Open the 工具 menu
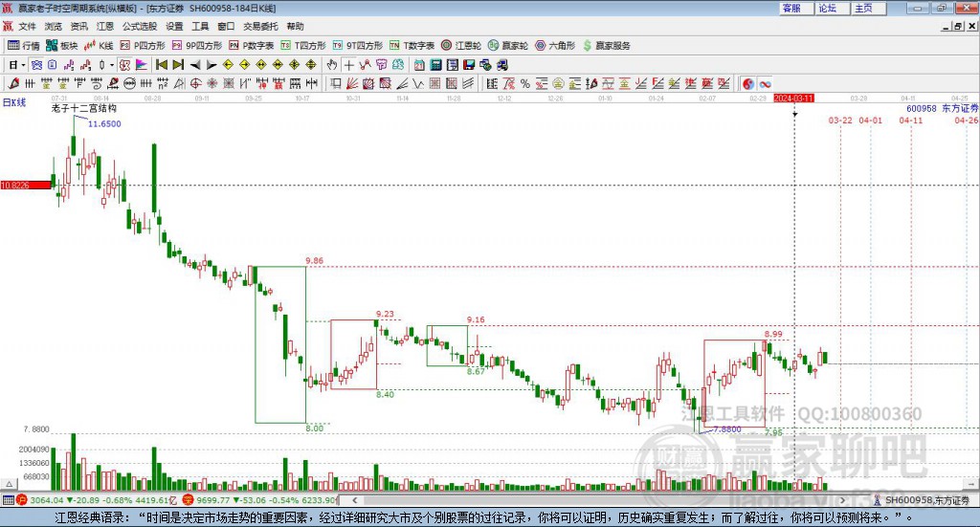 click(x=200, y=26)
